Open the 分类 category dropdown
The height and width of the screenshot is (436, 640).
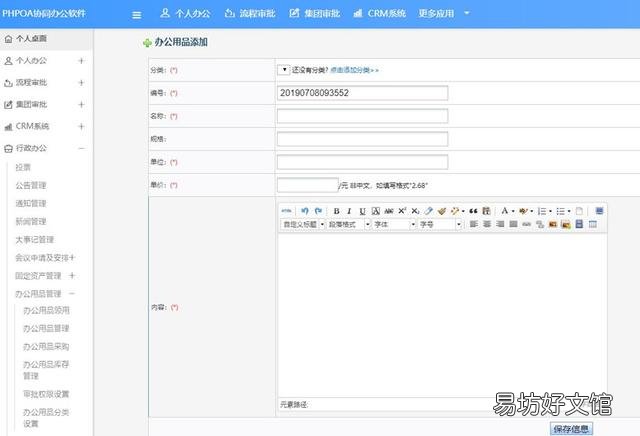pyautogui.click(x=284, y=70)
